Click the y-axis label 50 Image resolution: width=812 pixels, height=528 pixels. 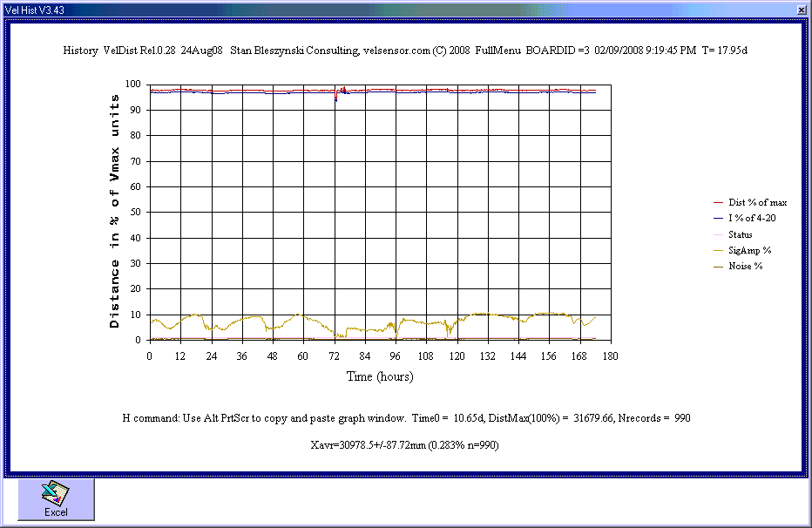pos(135,213)
